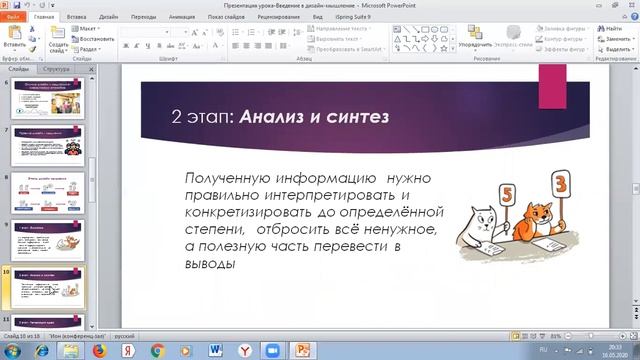The height and width of the screenshot is (360, 640).
Task: Toggle Bold formatting
Action: tap(126, 46)
